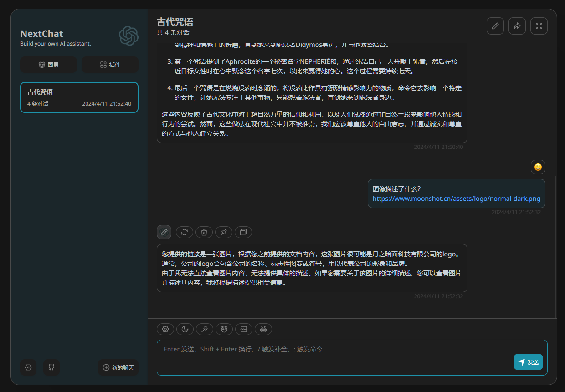565x392 pixels.
Task: Share the current conversation
Action: click(x=517, y=25)
